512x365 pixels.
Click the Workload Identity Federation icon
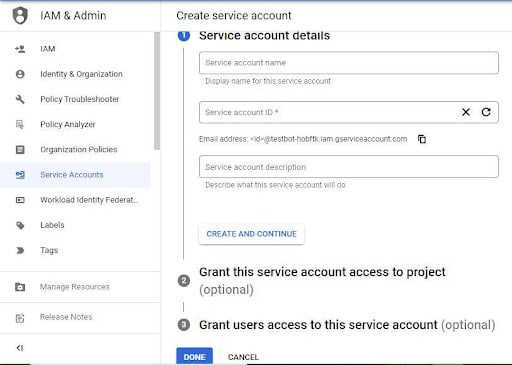point(20,200)
